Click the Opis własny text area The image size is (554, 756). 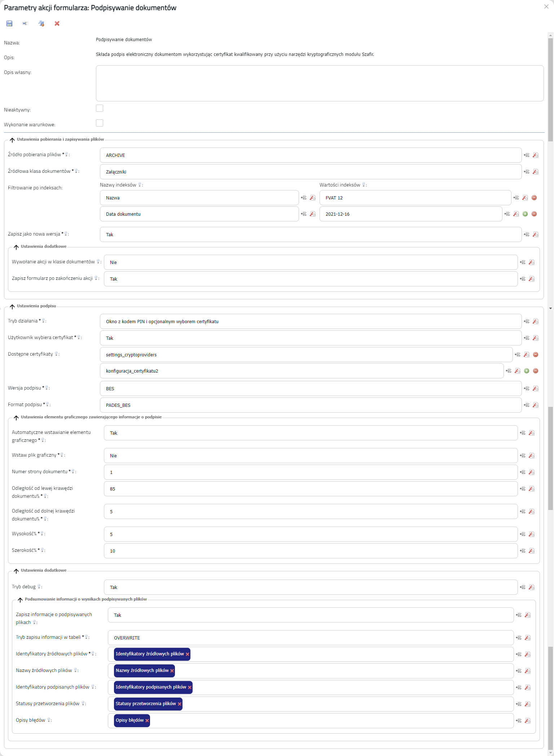(320, 83)
